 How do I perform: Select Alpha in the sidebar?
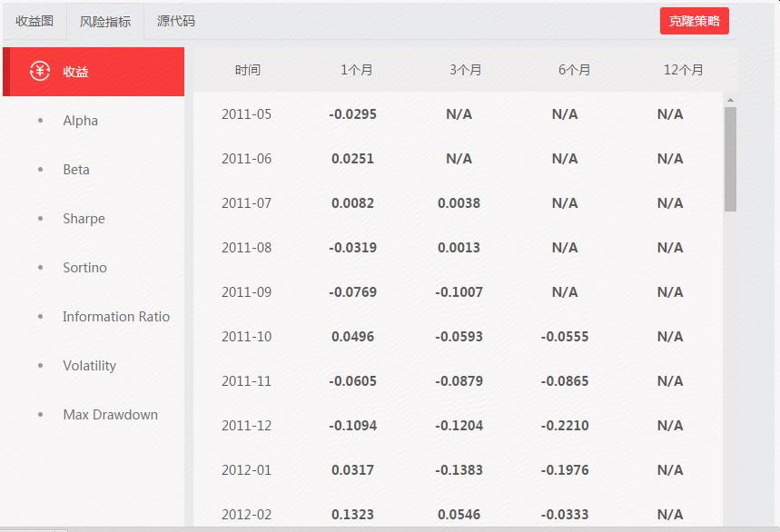(80, 121)
